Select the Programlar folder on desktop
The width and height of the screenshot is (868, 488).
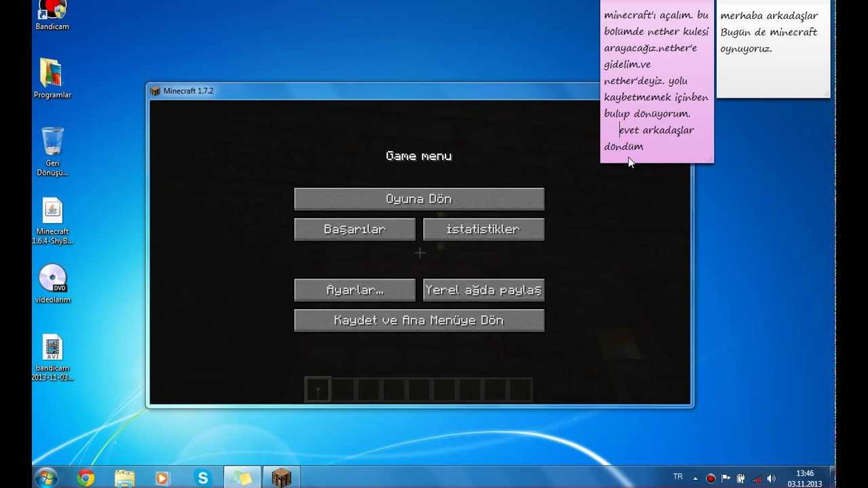click(52, 79)
